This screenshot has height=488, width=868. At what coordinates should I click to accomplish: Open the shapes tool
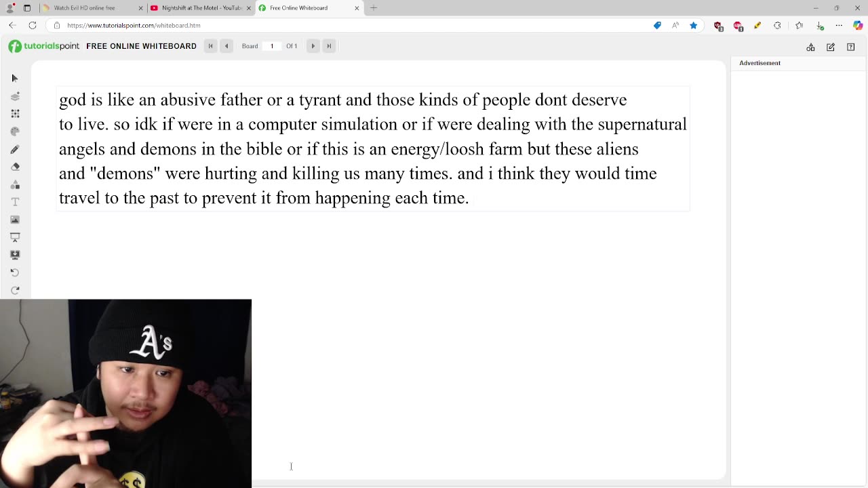click(x=15, y=184)
